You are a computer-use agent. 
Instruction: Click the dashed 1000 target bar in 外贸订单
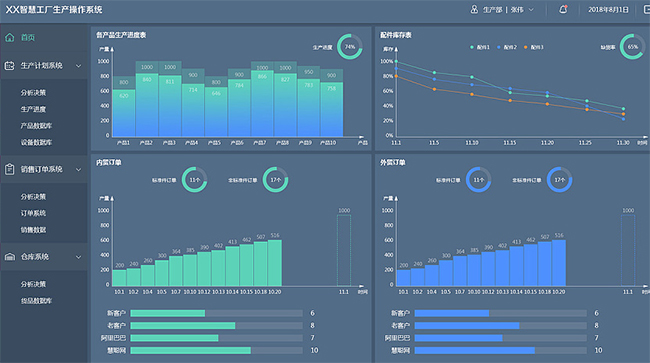point(628,250)
